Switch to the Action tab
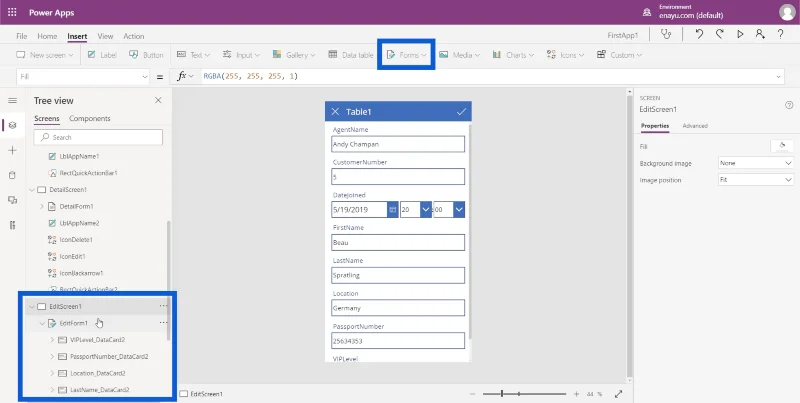 pos(134,36)
